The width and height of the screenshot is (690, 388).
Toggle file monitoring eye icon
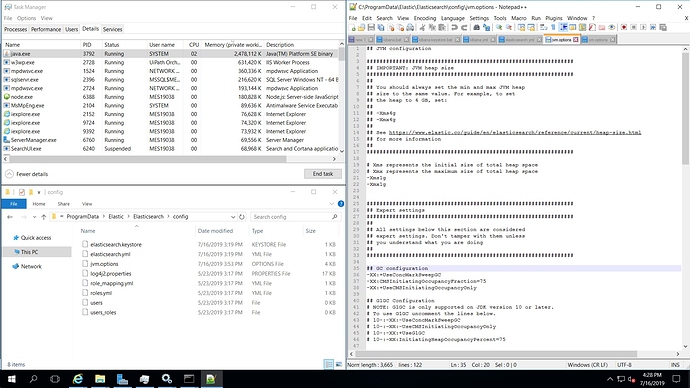click(x=612, y=27)
